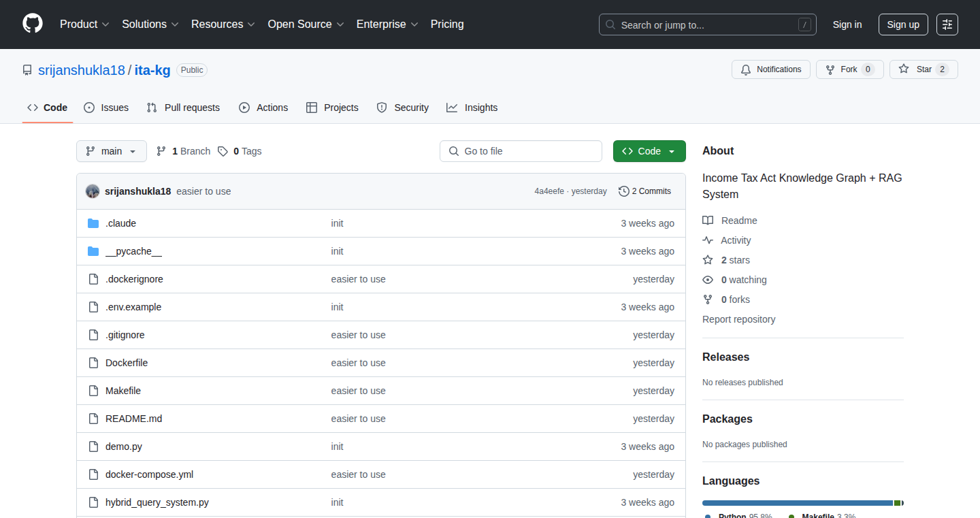Click the Fork icon
980x518 pixels.
tap(830, 69)
